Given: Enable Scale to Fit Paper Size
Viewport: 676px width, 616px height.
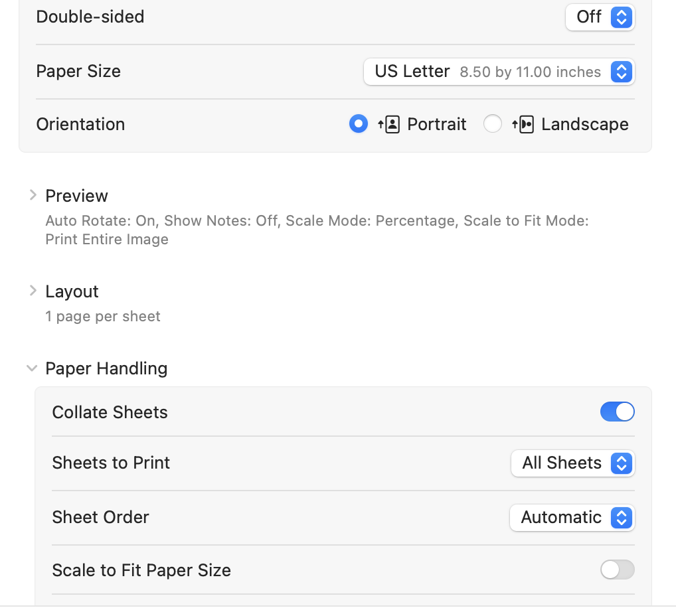Looking at the screenshot, I should [x=617, y=570].
